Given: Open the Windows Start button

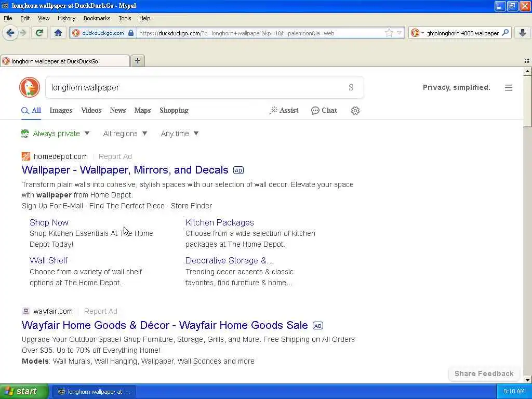Looking at the screenshot, I should click(x=24, y=392).
